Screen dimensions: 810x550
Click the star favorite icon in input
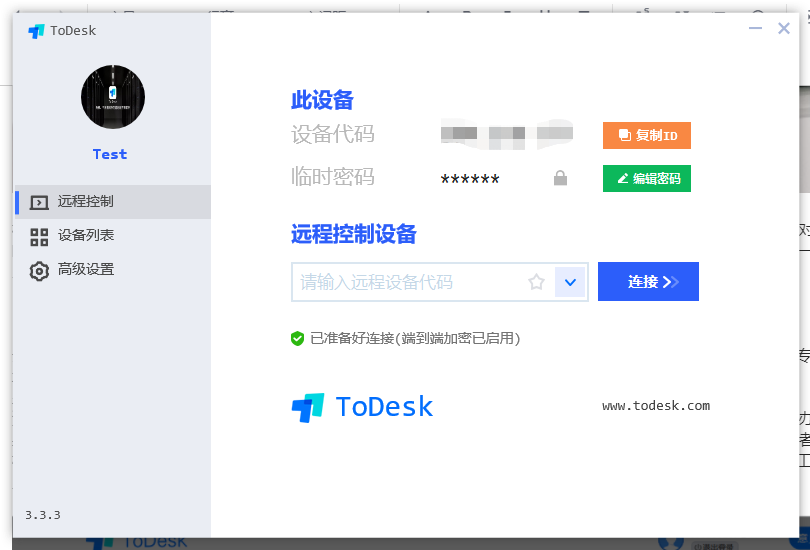pos(536,282)
